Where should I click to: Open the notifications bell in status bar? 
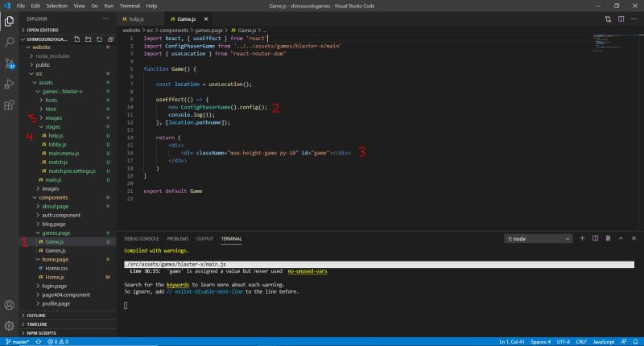pyautogui.click(x=635, y=341)
